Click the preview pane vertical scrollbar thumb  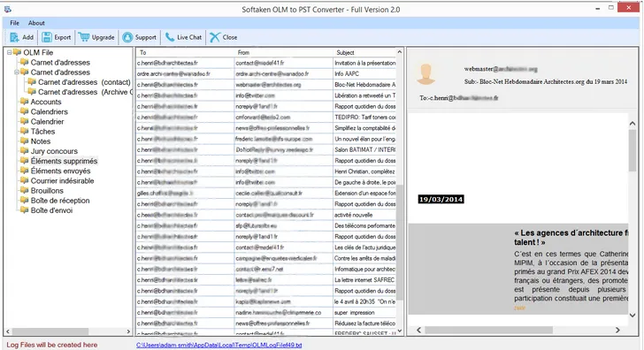click(x=632, y=150)
